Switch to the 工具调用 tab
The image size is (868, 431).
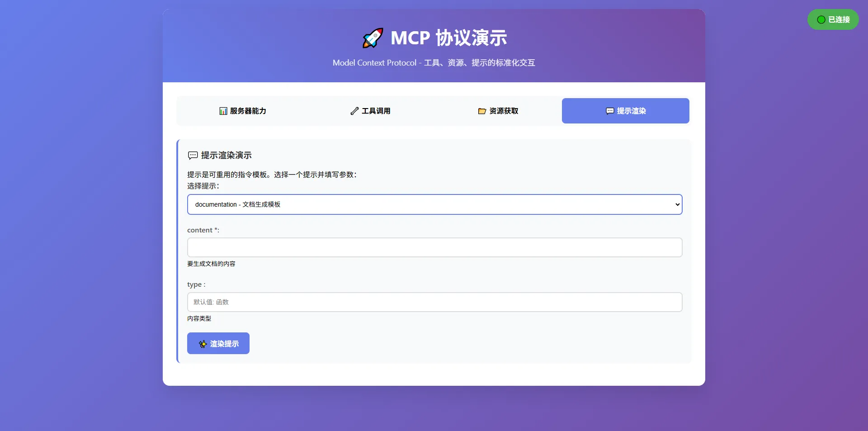pyautogui.click(x=370, y=111)
